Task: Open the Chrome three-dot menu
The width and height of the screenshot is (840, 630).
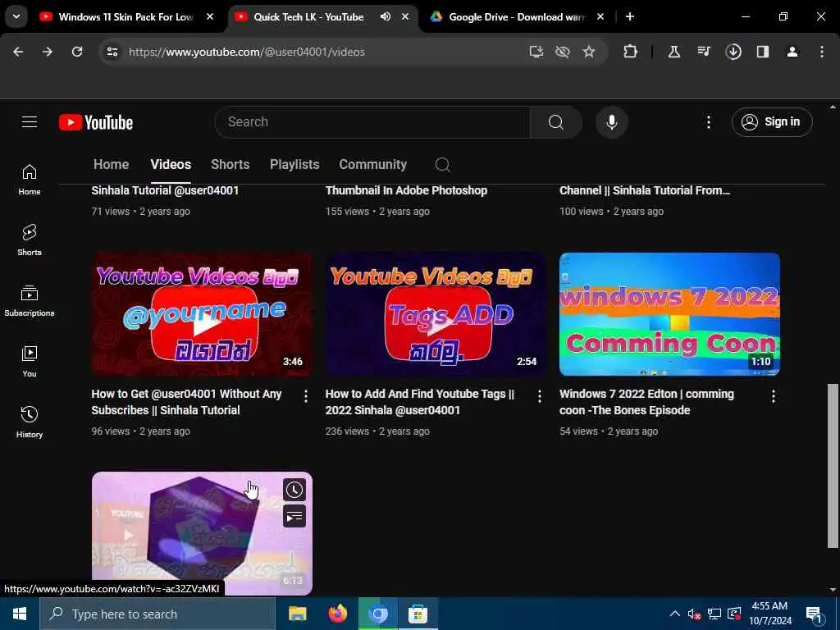Action: 822,52
